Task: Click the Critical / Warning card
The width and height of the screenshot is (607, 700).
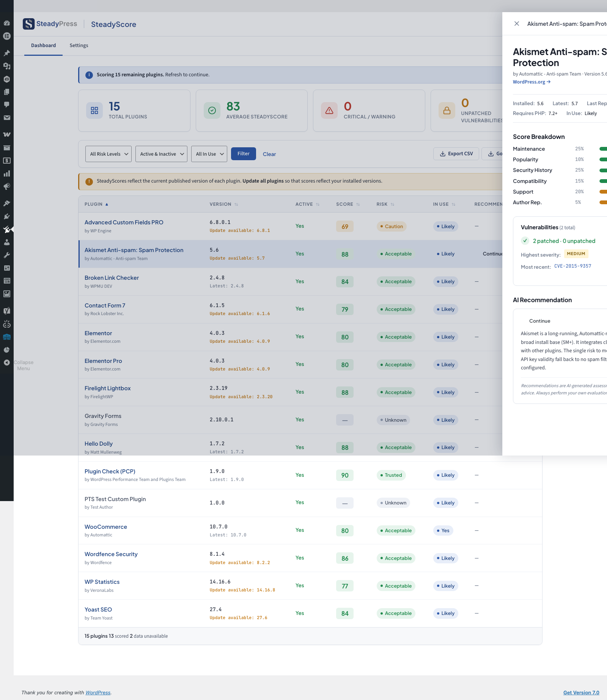Action: click(x=369, y=111)
